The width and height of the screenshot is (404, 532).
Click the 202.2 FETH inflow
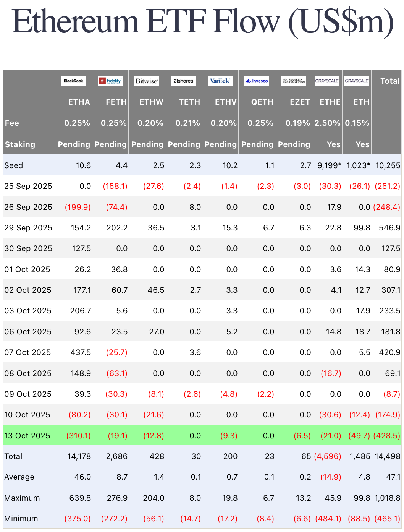(x=117, y=228)
